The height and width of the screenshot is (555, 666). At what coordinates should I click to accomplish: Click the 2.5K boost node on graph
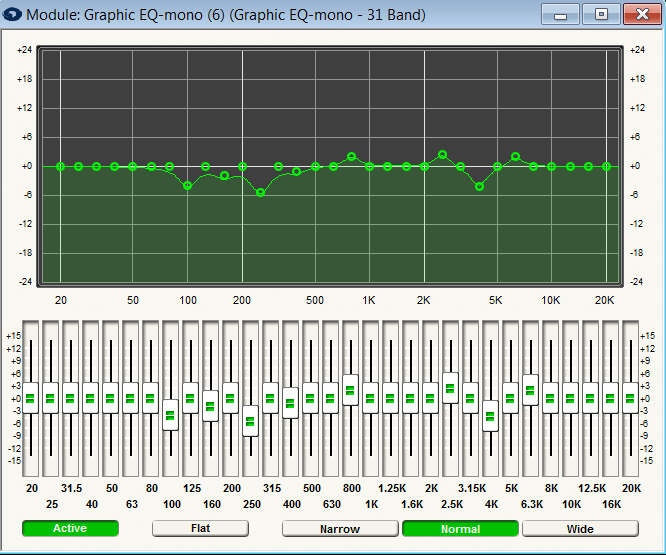coord(443,155)
